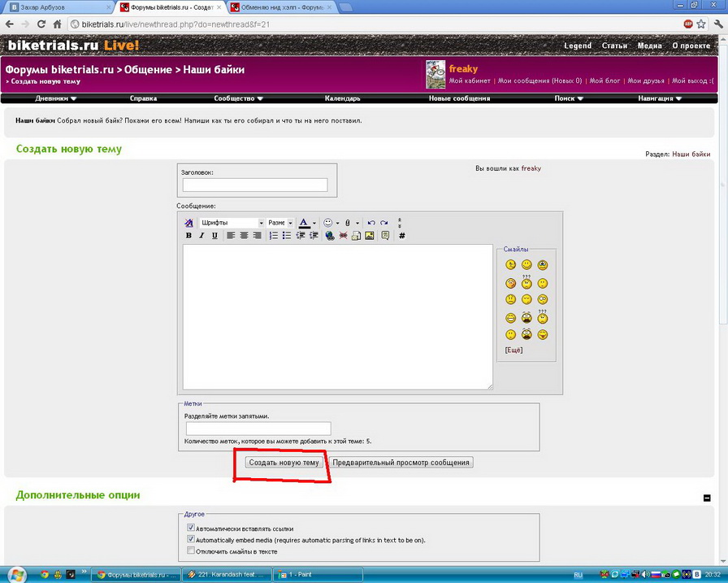Click the insert link globe icon

330,236
